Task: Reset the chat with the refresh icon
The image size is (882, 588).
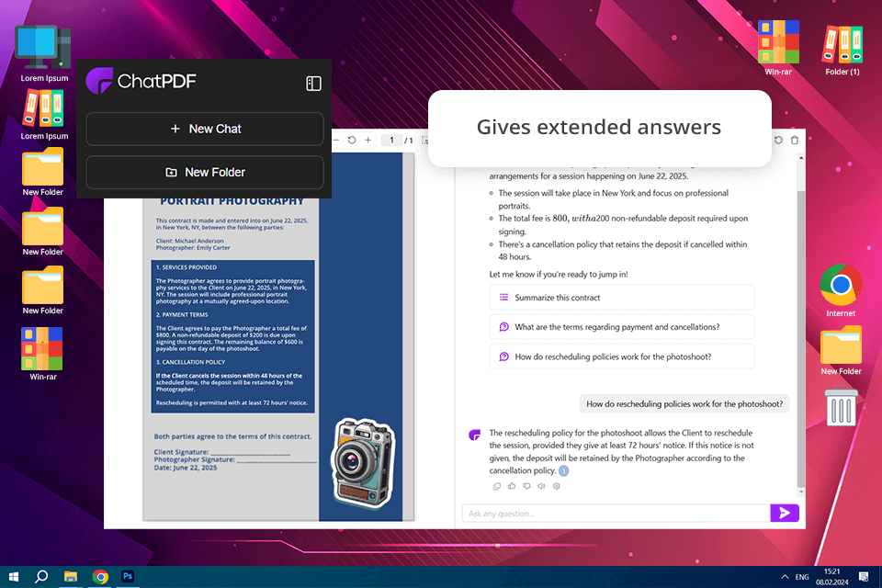Action: coord(778,140)
